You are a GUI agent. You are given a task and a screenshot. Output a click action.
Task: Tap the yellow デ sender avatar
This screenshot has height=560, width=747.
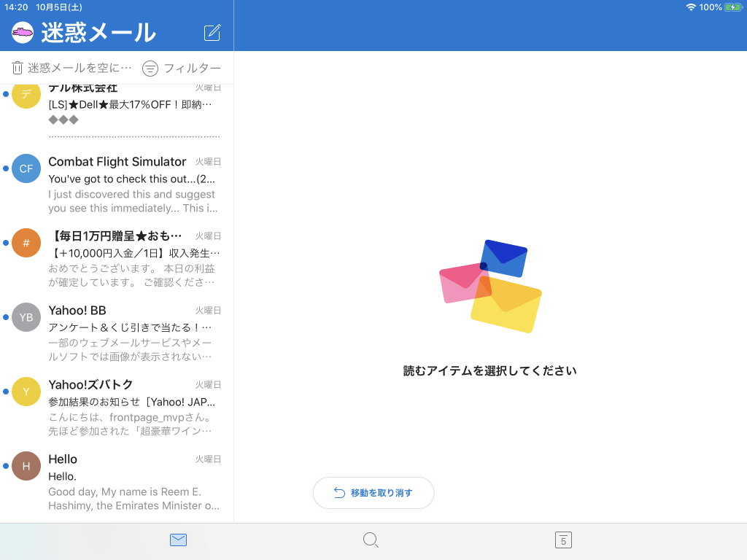click(26, 94)
